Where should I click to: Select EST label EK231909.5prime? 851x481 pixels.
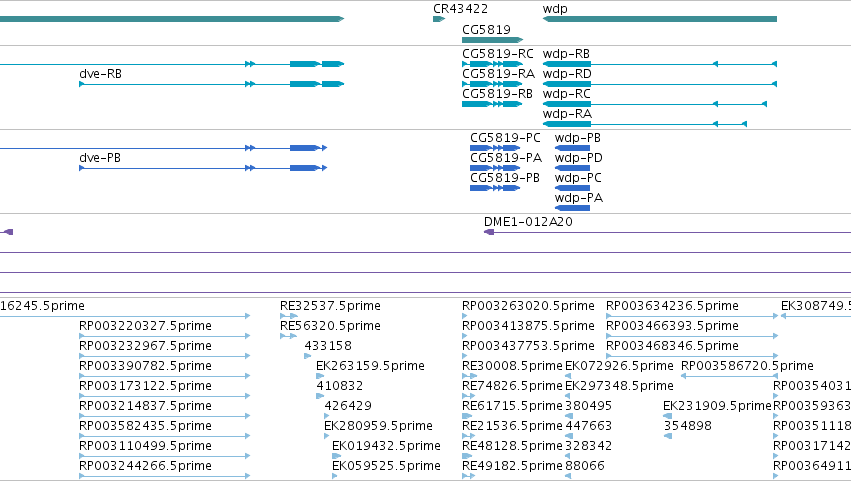pos(717,407)
